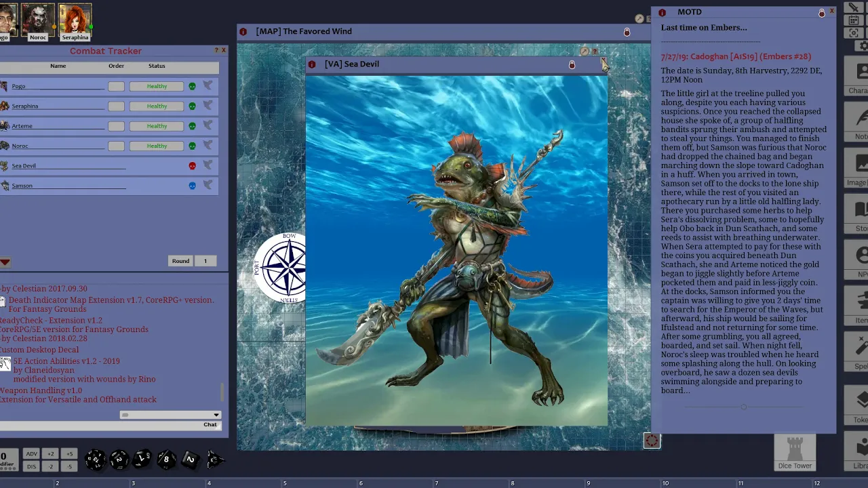Click Seraphina's initiative order box
The height and width of the screenshot is (488, 868).
click(116, 106)
